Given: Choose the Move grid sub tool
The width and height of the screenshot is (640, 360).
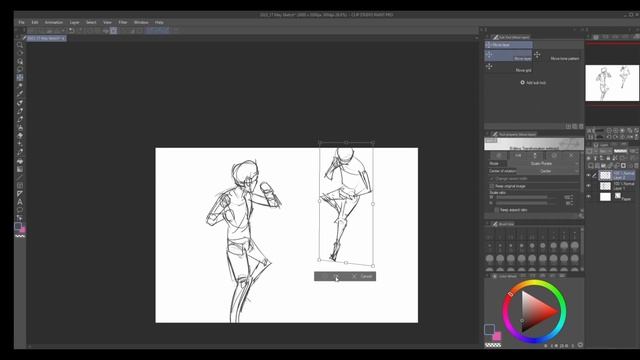Looking at the screenshot, I should (509, 68).
